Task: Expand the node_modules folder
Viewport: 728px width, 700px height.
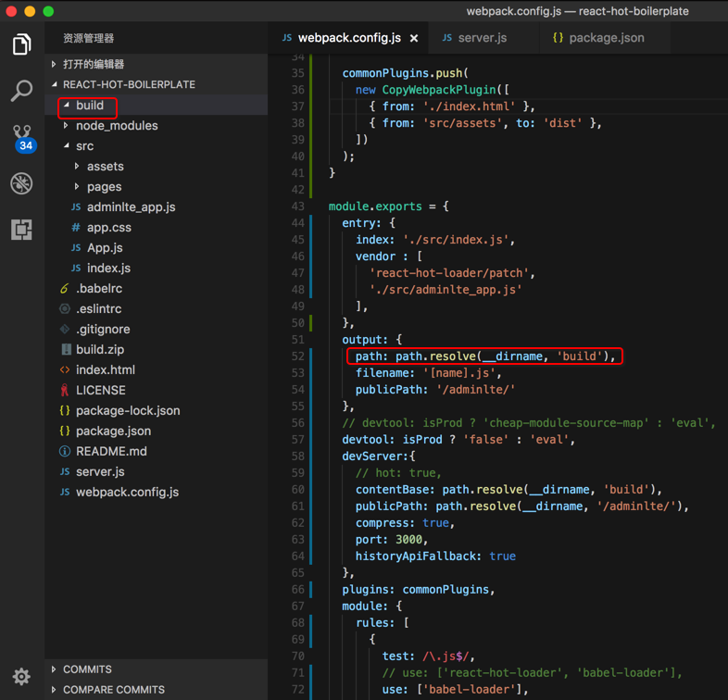Action: tap(116, 126)
